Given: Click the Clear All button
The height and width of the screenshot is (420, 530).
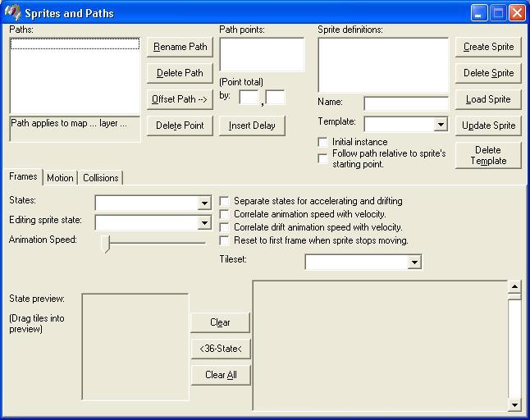Looking at the screenshot, I should pyautogui.click(x=221, y=375).
